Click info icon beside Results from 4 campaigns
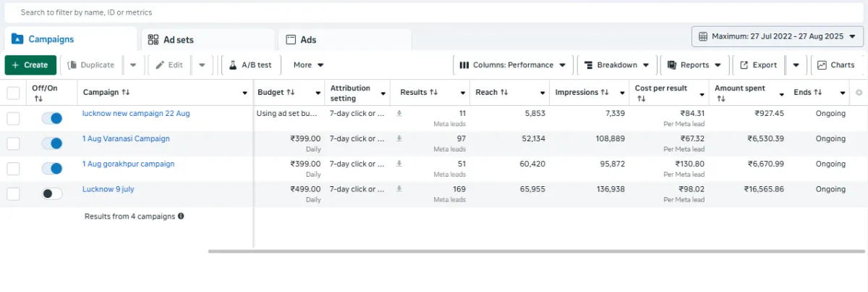 181,216
